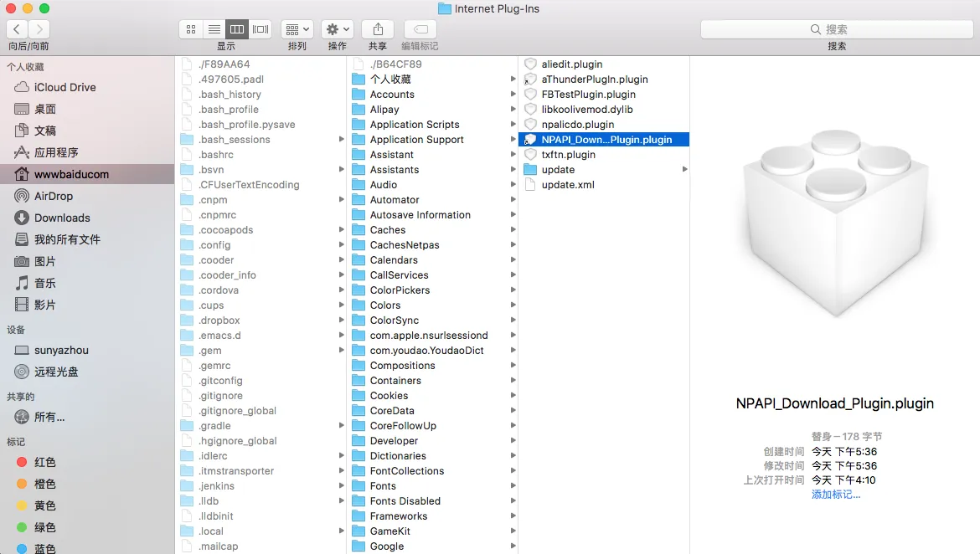The height and width of the screenshot is (554, 980).
Task: Select the red tag in sidebar
Action: [x=45, y=462]
